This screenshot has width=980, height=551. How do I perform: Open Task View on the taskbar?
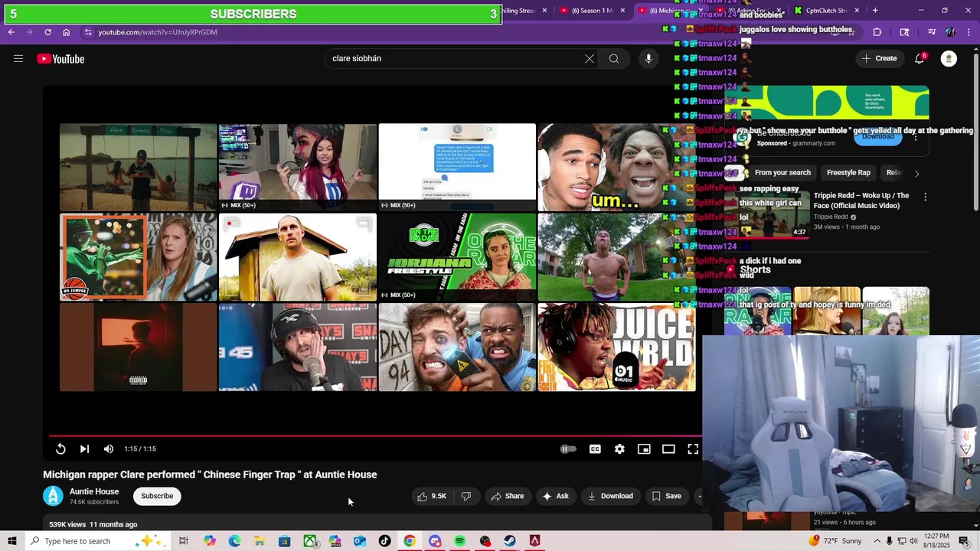[x=184, y=541]
